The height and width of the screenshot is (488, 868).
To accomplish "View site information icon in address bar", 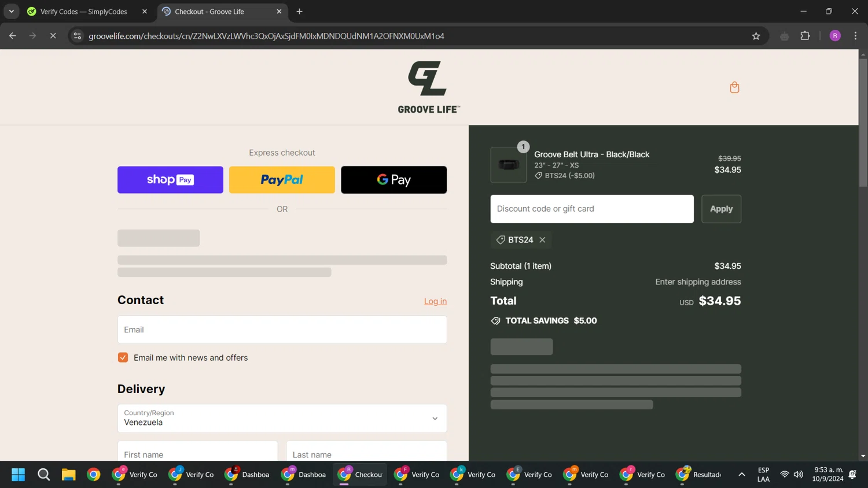I will click(77, 36).
